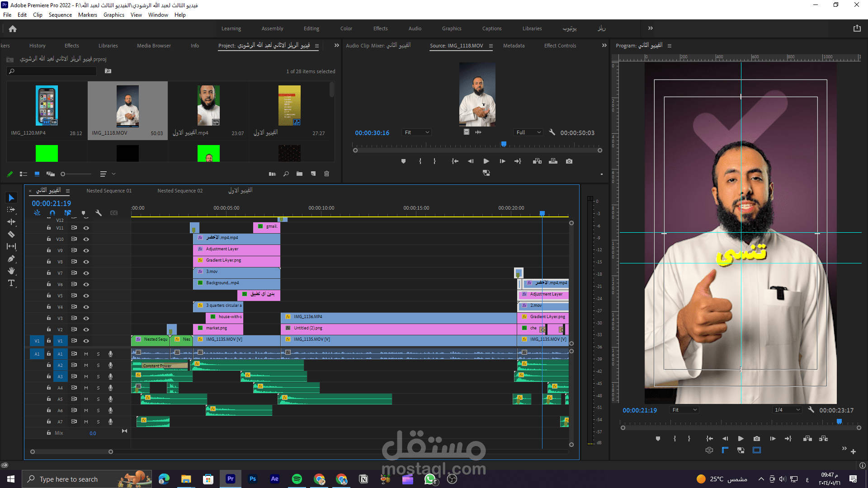
Task: Open the Color workspace
Action: click(x=346, y=28)
